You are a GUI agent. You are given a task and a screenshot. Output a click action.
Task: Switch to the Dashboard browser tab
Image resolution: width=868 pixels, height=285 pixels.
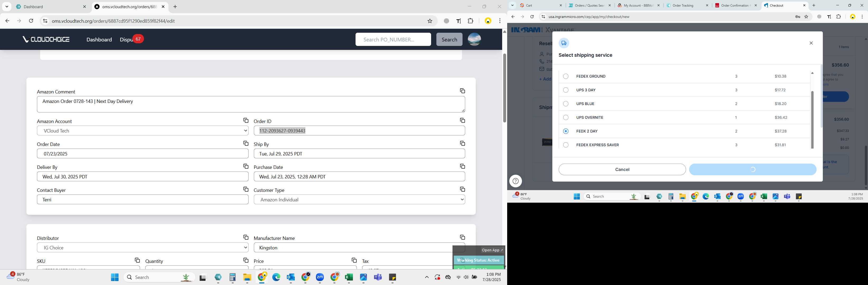(51, 7)
